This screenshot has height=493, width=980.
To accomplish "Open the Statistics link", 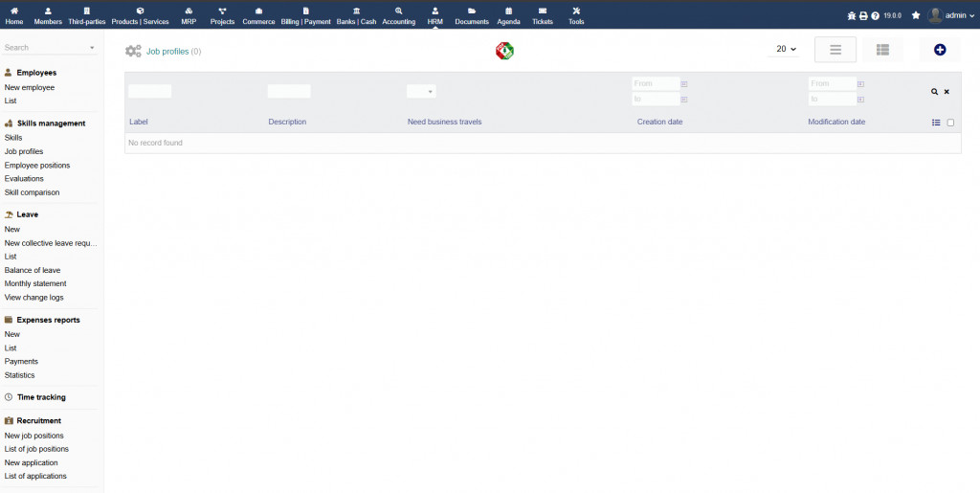I will click(x=19, y=375).
